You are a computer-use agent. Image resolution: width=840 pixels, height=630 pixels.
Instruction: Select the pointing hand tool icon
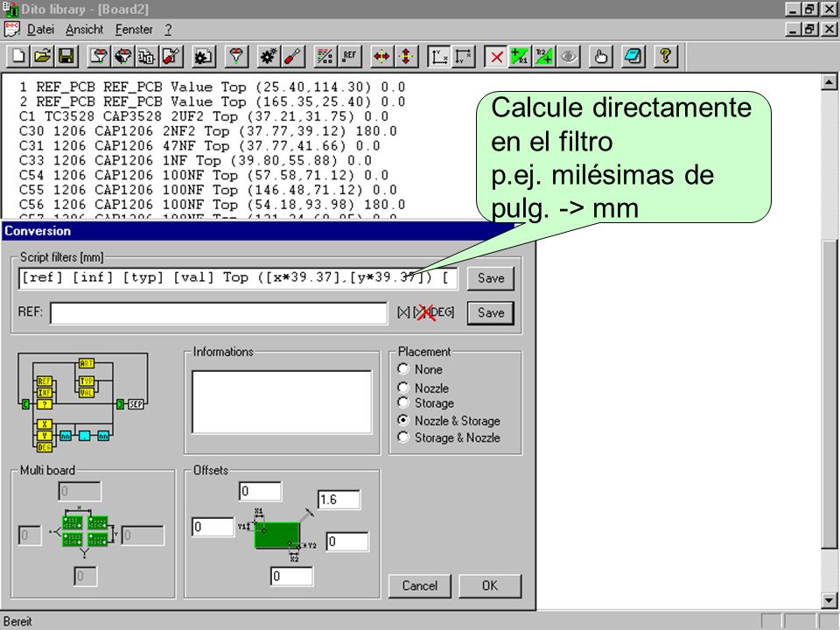[x=600, y=56]
